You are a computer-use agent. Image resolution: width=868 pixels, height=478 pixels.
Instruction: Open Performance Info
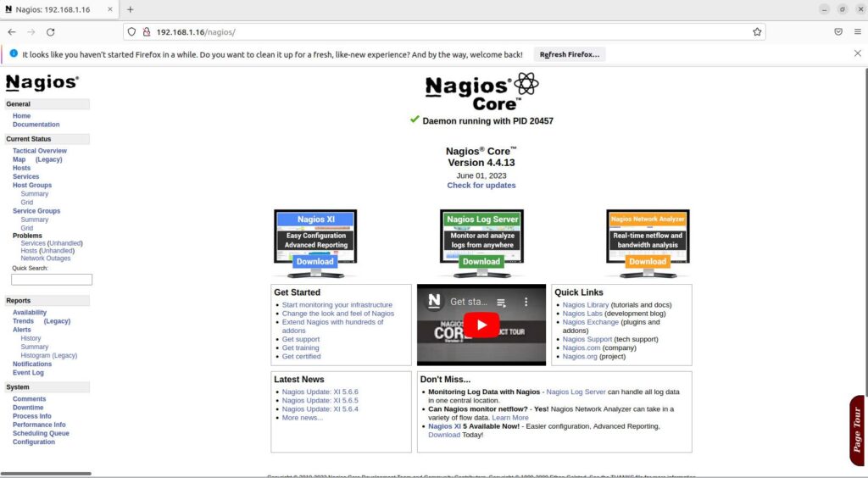click(x=39, y=425)
